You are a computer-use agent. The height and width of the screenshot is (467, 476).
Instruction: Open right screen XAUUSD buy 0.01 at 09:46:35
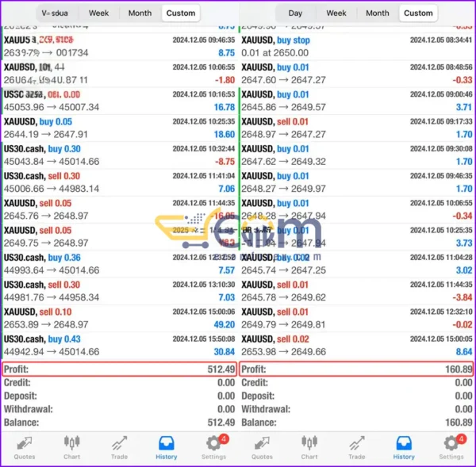(x=356, y=182)
